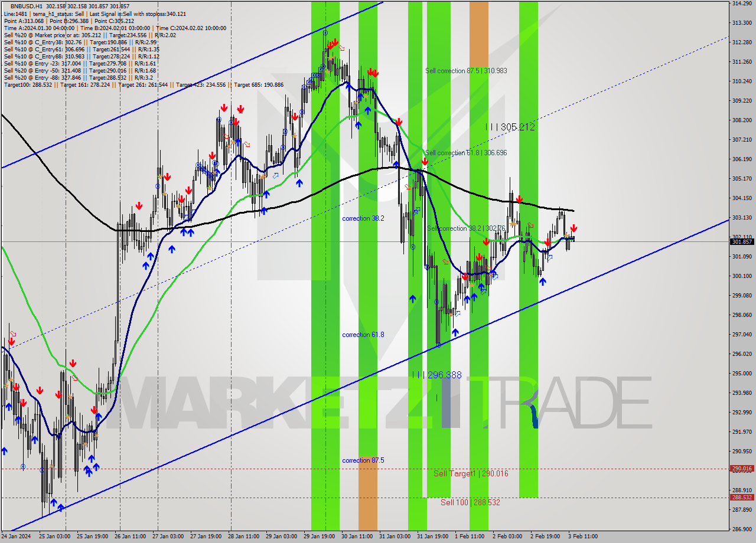756x543 pixels.
Task: Click the 'I I I 296.888' level label
Action: click(436, 375)
